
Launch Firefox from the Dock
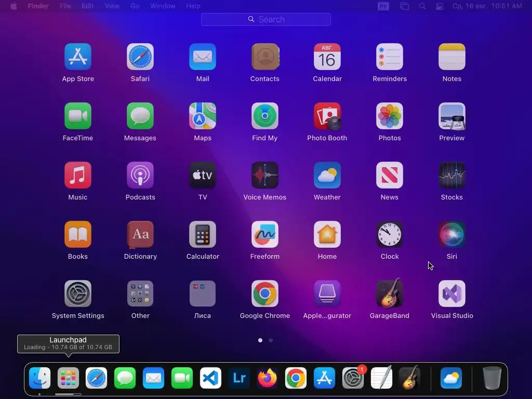point(268,378)
